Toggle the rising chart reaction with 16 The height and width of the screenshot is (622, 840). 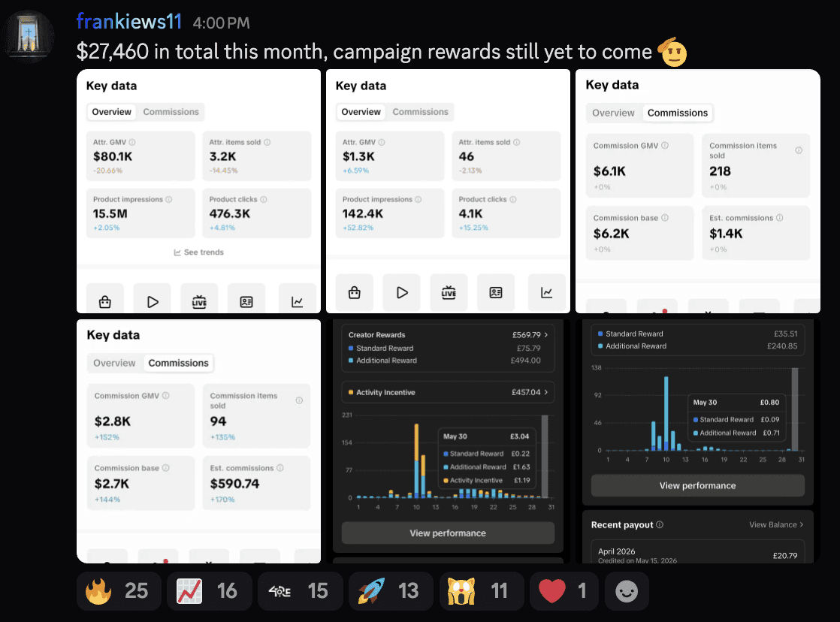pyautogui.click(x=210, y=591)
